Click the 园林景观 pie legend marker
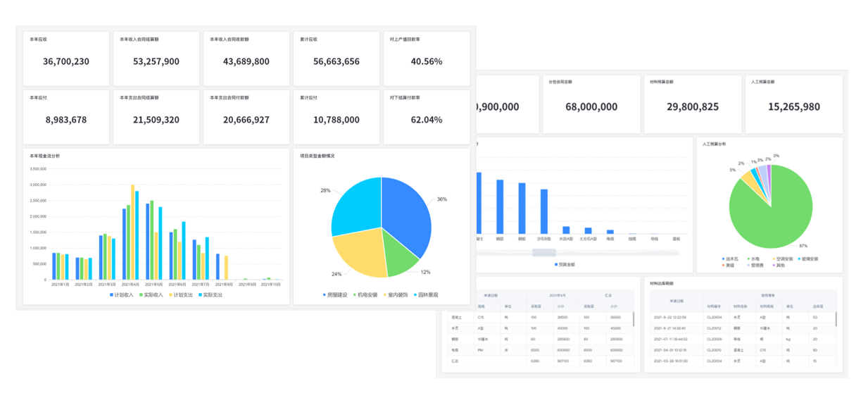868x398 pixels. pyautogui.click(x=416, y=295)
